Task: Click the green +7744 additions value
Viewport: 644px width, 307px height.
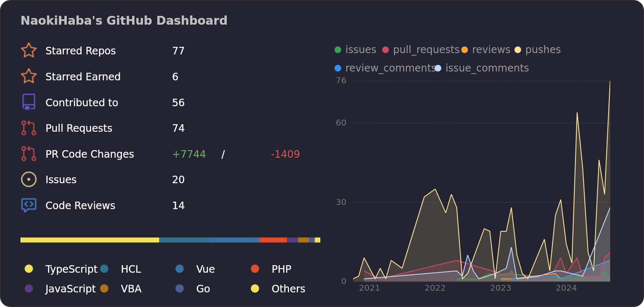Action: point(189,154)
